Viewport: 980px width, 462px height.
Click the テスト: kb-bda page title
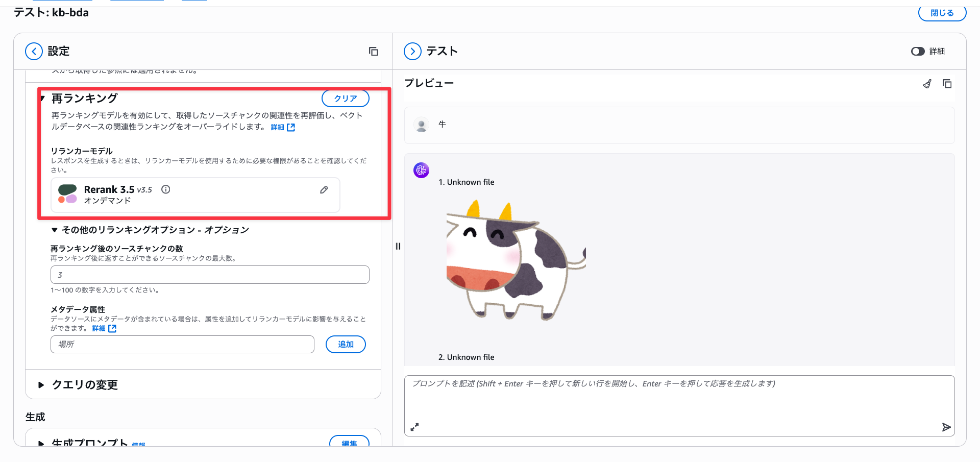(51, 12)
